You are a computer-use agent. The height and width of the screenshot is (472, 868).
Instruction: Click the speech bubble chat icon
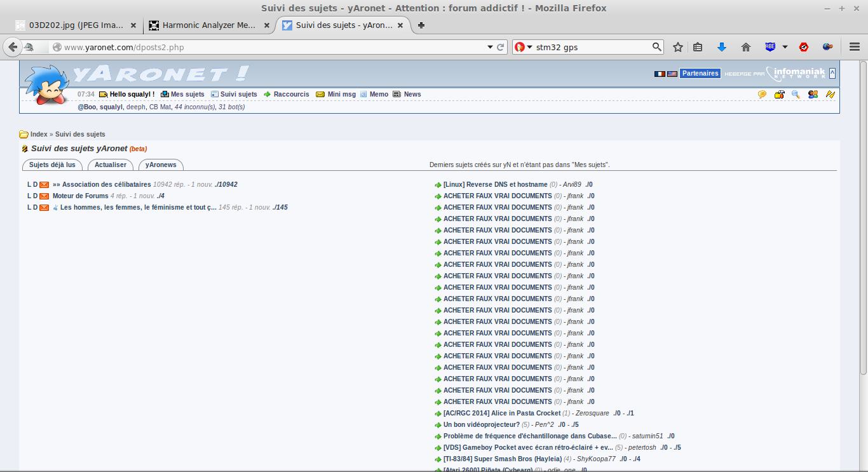pyautogui.click(x=762, y=94)
